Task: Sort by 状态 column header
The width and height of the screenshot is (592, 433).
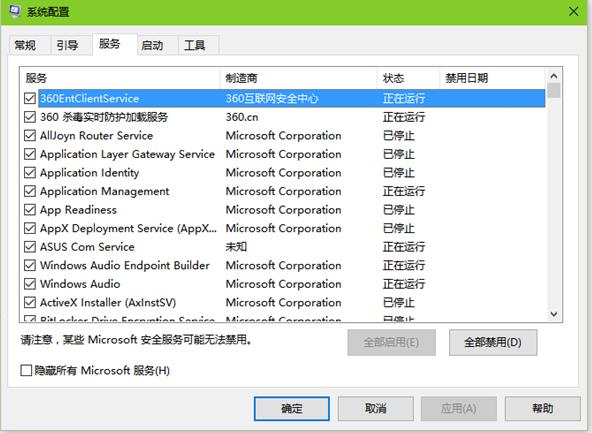Action: point(409,78)
